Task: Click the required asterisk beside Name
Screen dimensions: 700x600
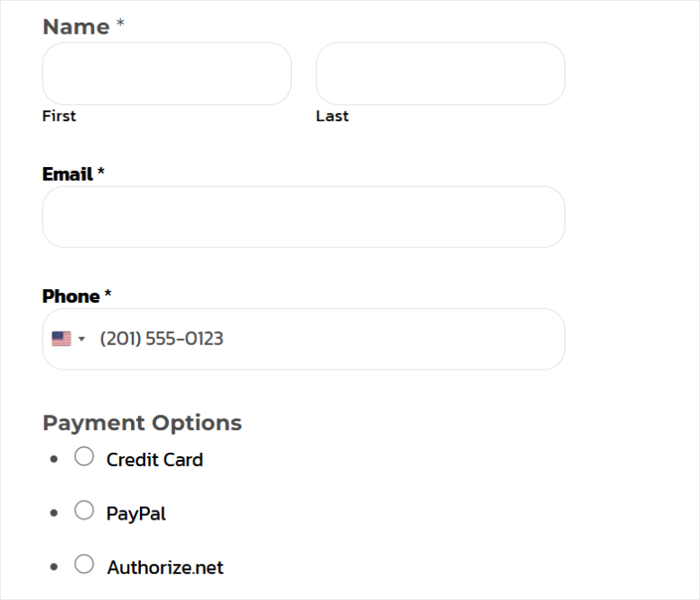Action: pos(120,25)
